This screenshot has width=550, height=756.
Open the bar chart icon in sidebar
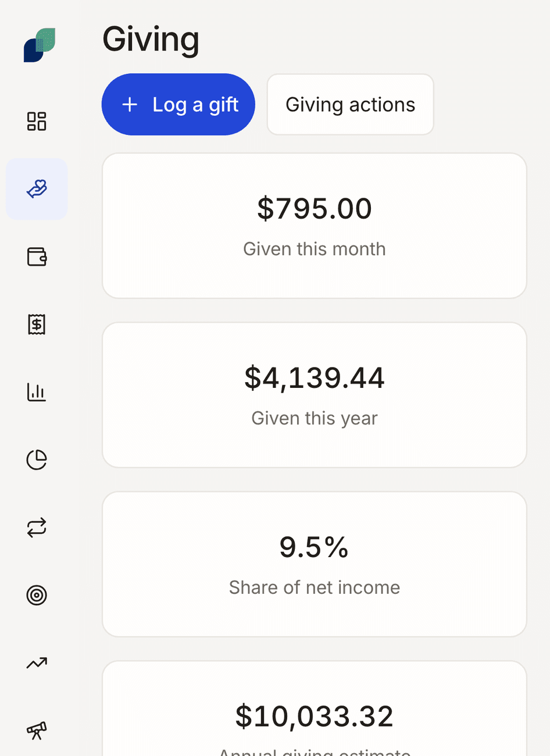[x=37, y=392]
